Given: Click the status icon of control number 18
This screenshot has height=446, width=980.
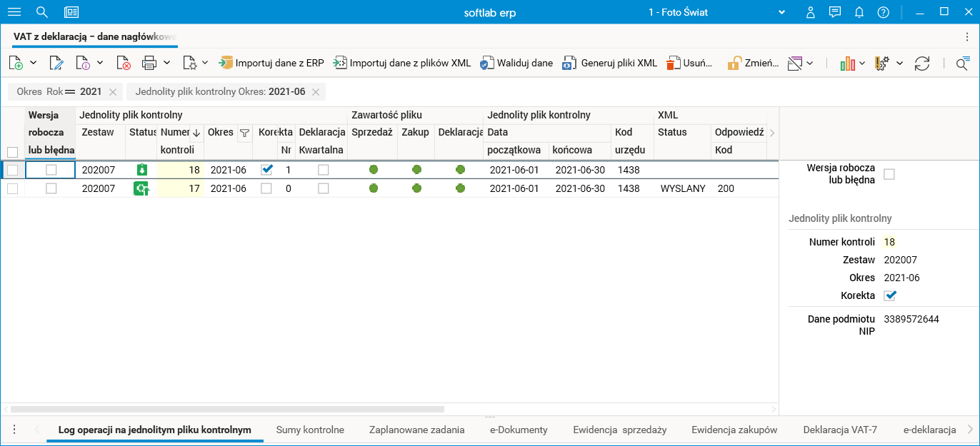Looking at the screenshot, I should (x=142, y=170).
